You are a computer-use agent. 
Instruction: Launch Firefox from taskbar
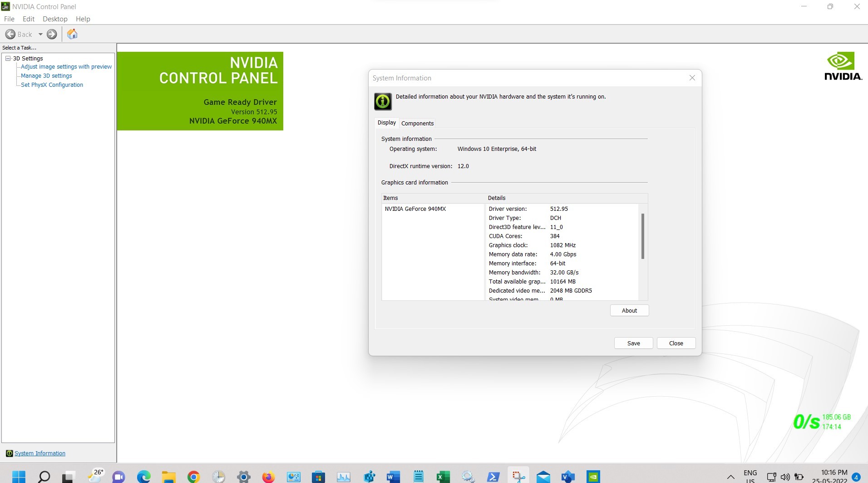pos(268,477)
